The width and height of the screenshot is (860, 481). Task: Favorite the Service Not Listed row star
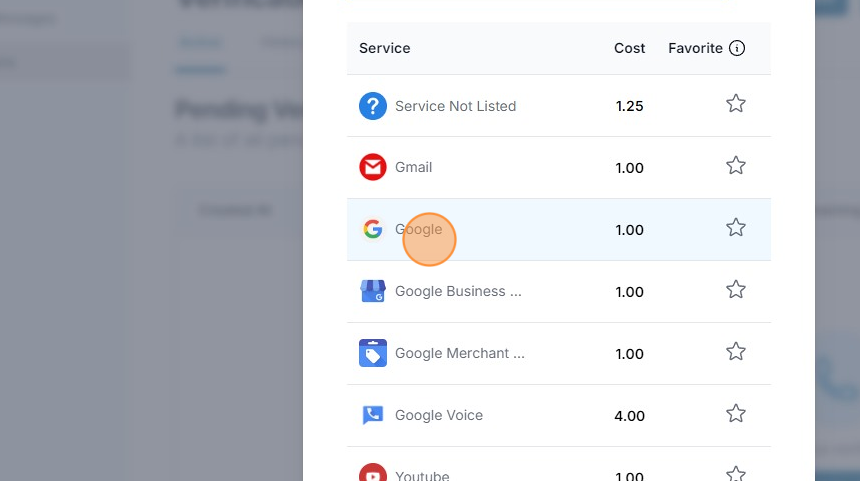click(735, 104)
